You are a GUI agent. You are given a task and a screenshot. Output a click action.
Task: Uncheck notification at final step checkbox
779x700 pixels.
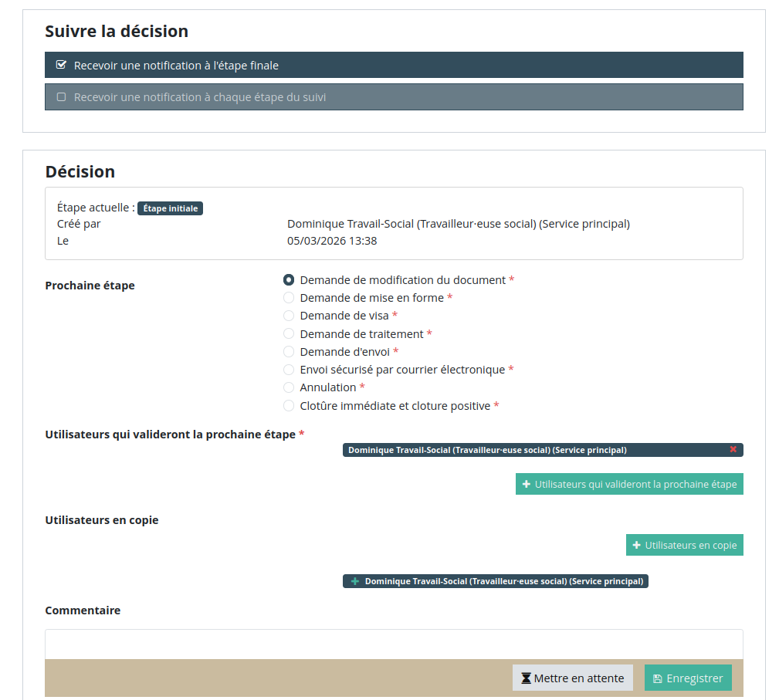click(62, 65)
